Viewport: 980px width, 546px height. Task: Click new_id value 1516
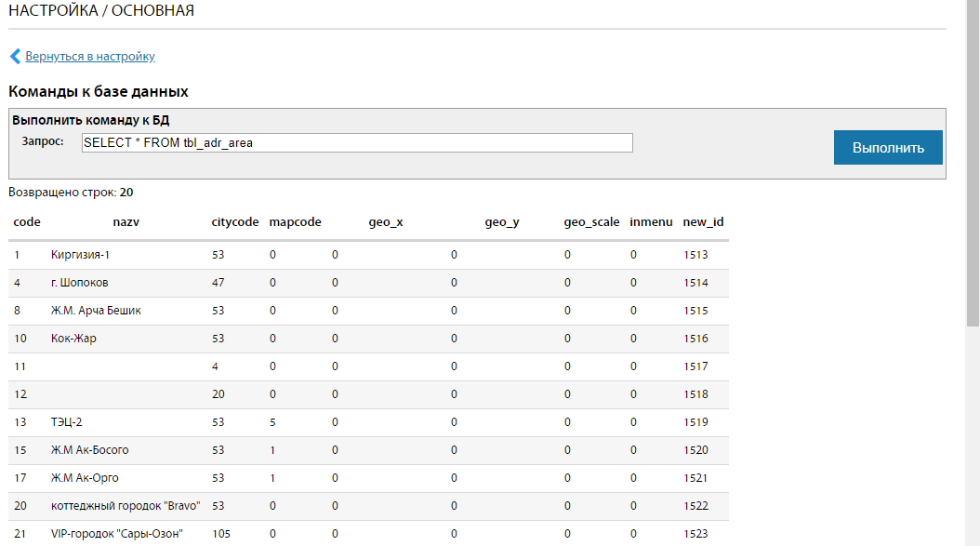(x=695, y=339)
